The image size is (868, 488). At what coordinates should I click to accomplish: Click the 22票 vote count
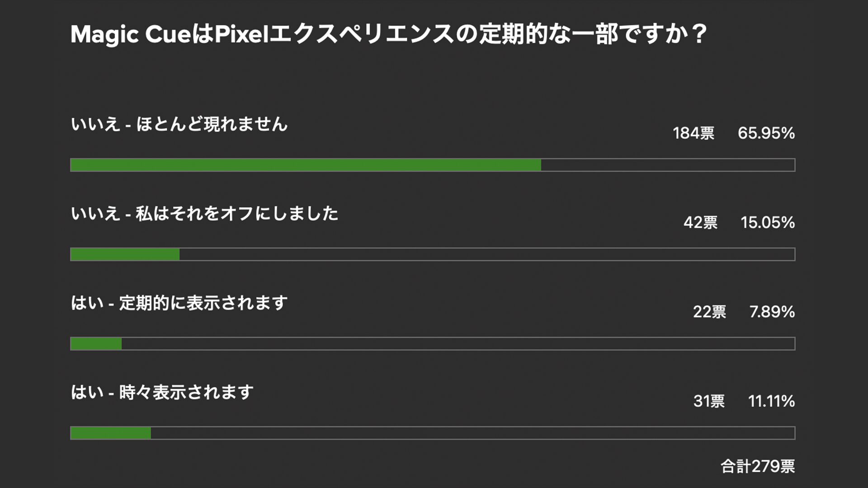coord(709,312)
